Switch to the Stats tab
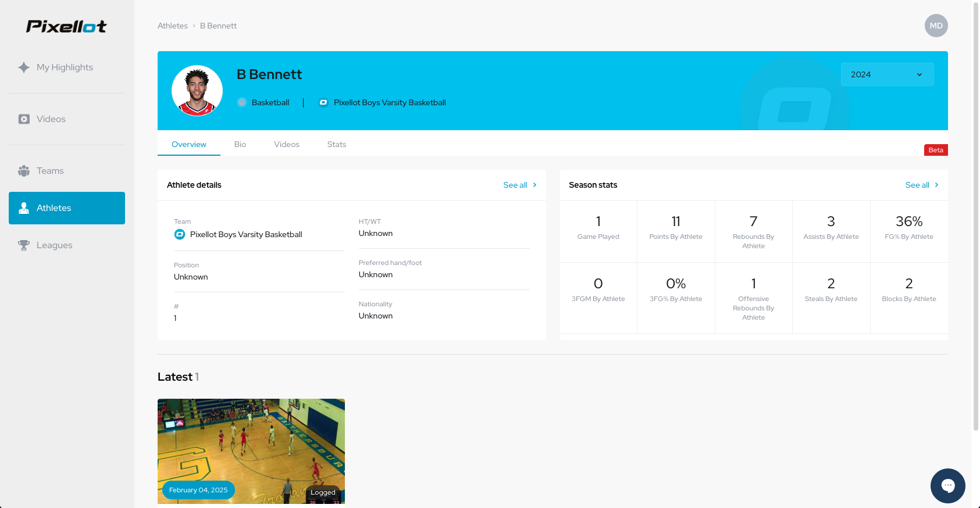The height and width of the screenshot is (508, 980). pos(337,144)
